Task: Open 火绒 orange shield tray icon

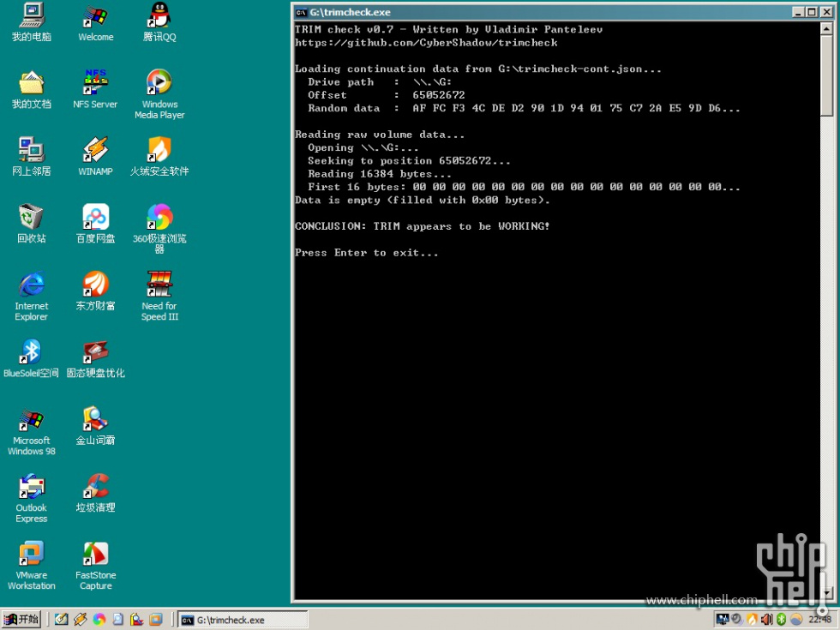Action: pos(753,620)
